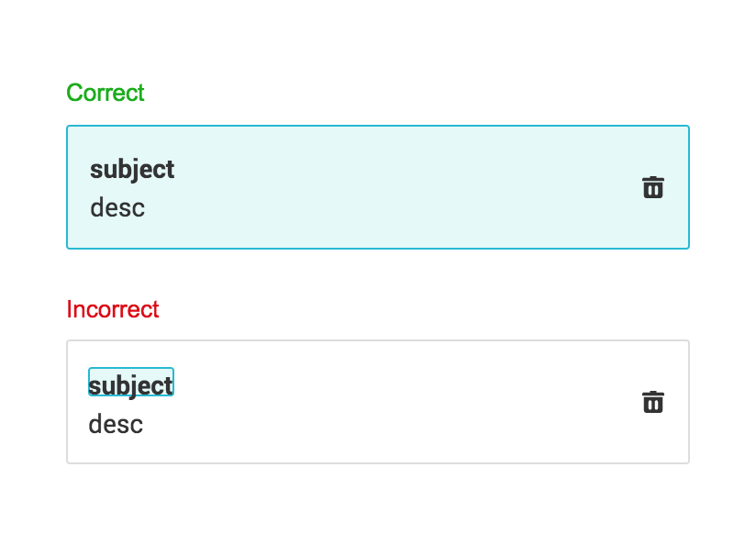The image size is (756, 534).
Task: Select the desc text in the white card
Action: click(116, 424)
